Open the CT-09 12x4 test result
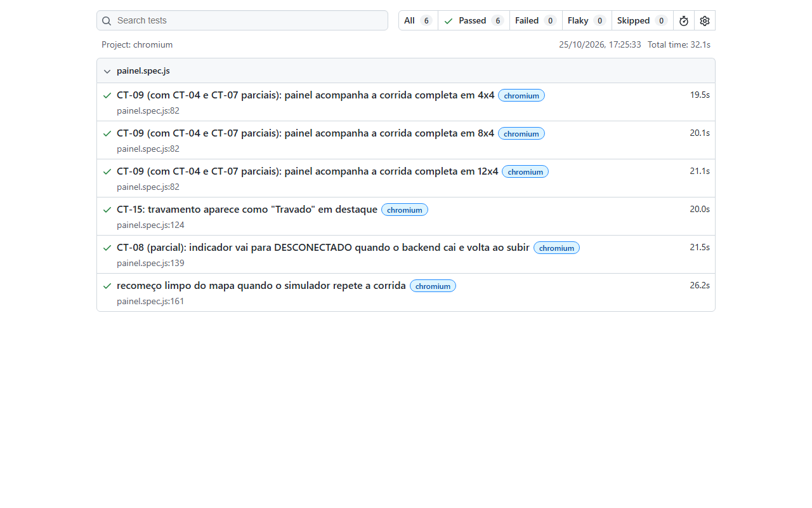812x508 pixels. coord(308,171)
